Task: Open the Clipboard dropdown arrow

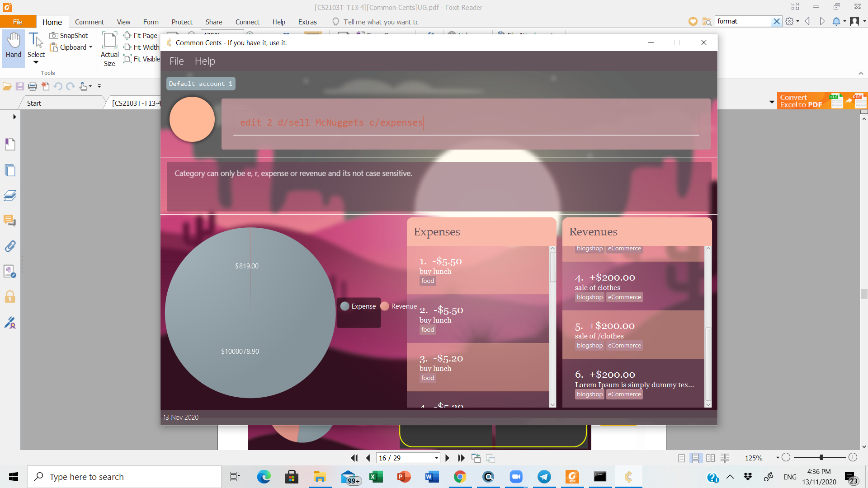Action: point(90,47)
